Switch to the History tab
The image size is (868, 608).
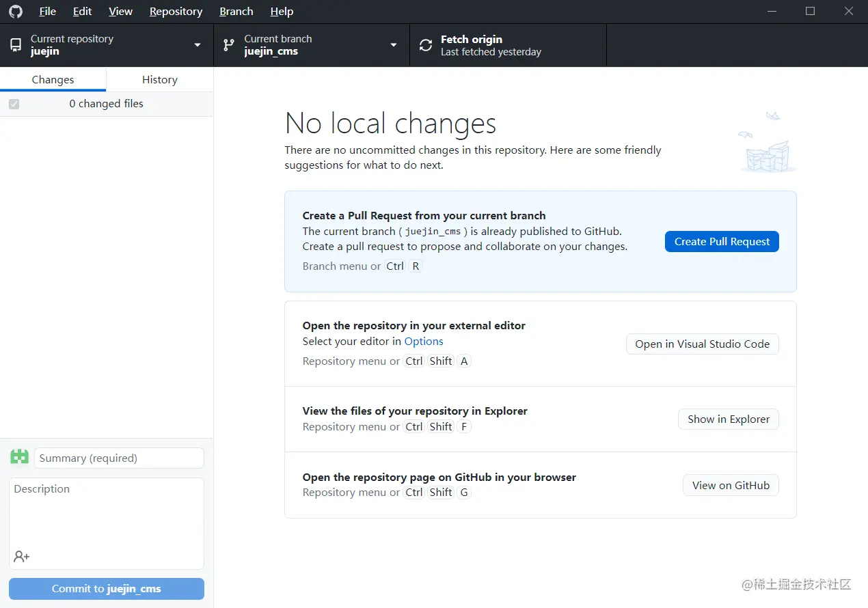pyautogui.click(x=159, y=79)
